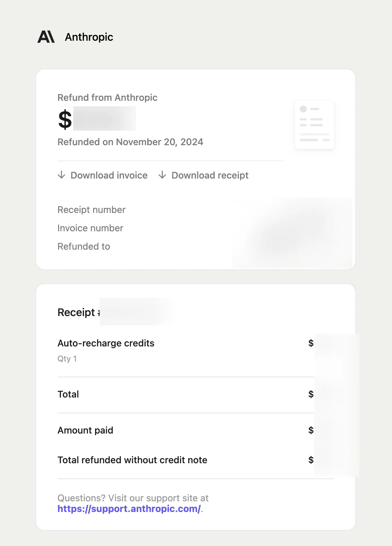Click "Total refunded without credit note" label
This screenshot has height=546, width=392.
[x=132, y=460]
